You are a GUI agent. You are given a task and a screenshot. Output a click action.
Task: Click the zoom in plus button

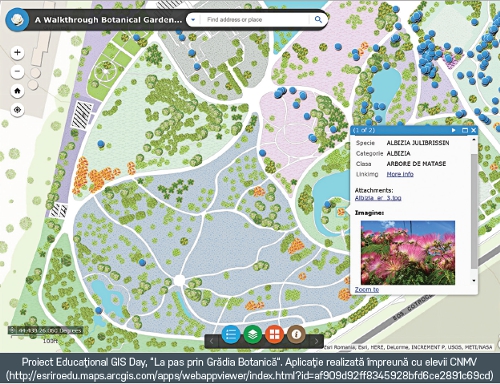click(17, 52)
